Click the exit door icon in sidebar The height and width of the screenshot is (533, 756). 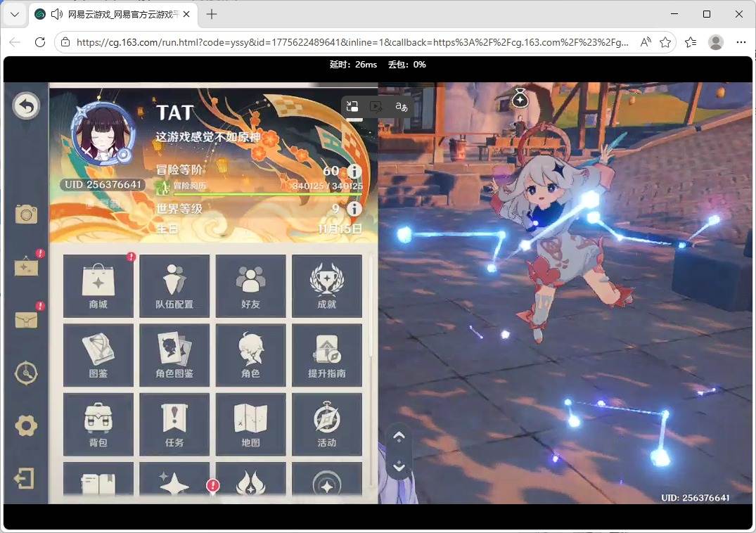click(x=25, y=479)
